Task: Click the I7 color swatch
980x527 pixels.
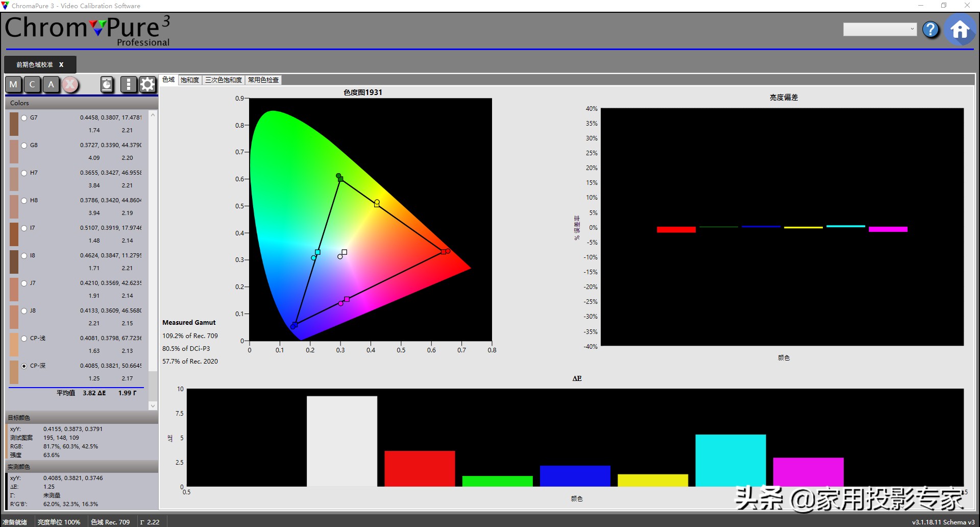Action: [14, 234]
